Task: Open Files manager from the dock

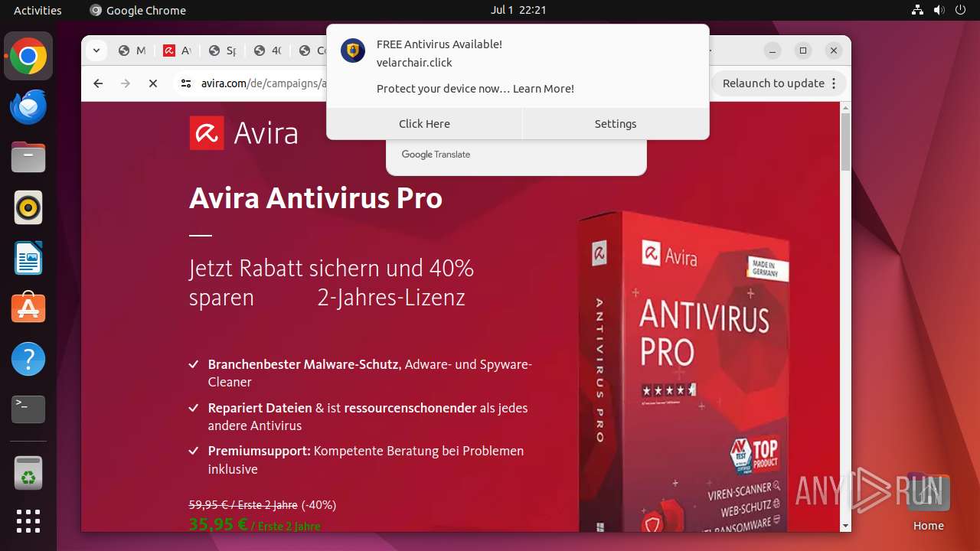Action: point(28,157)
